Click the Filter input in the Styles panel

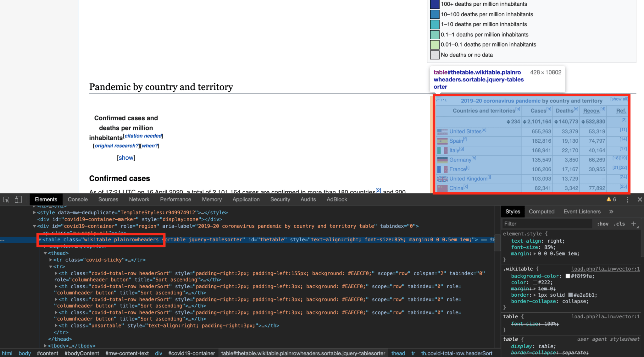coord(547,224)
